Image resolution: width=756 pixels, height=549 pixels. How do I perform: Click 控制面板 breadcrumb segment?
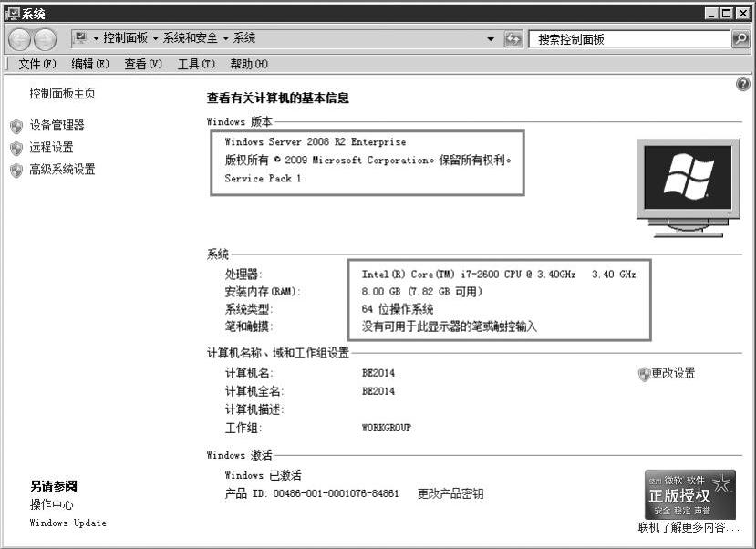pyautogui.click(x=125, y=38)
